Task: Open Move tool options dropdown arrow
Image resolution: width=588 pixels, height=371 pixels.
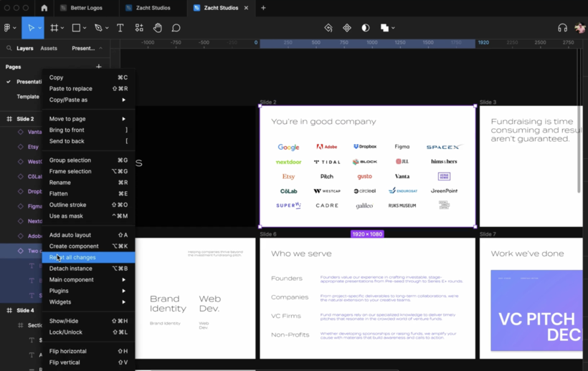Action: click(39, 28)
